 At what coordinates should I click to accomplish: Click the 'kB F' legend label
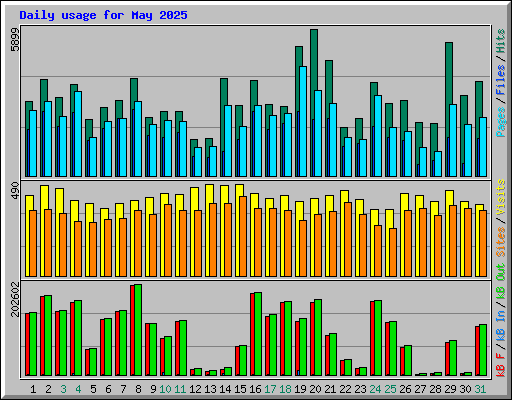[x=501, y=365]
